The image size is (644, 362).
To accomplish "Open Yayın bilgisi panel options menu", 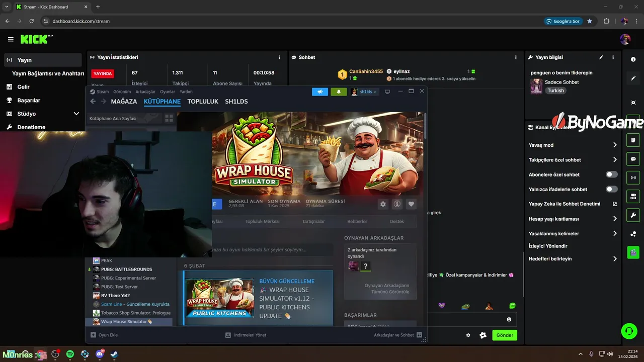I will (613, 57).
